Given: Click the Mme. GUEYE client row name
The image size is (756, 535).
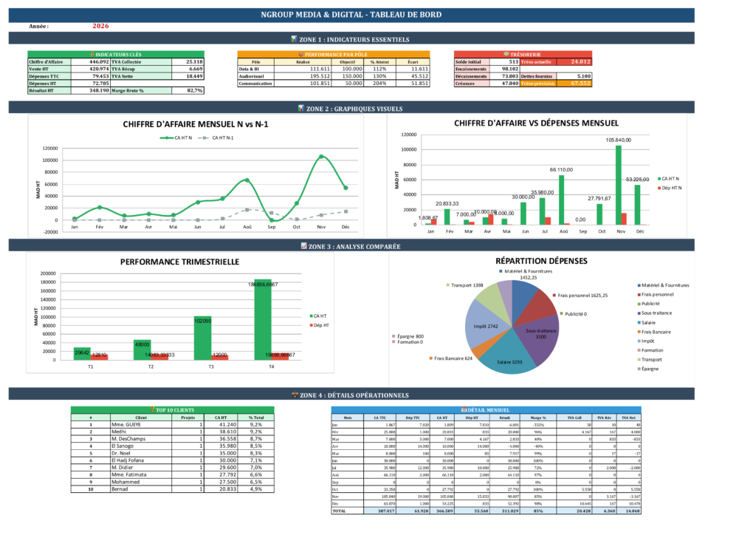Looking at the screenshot, I should point(127,425).
